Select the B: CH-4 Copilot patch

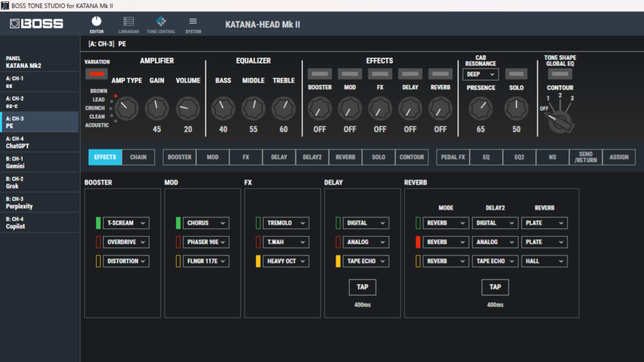(x=40, y=222)
